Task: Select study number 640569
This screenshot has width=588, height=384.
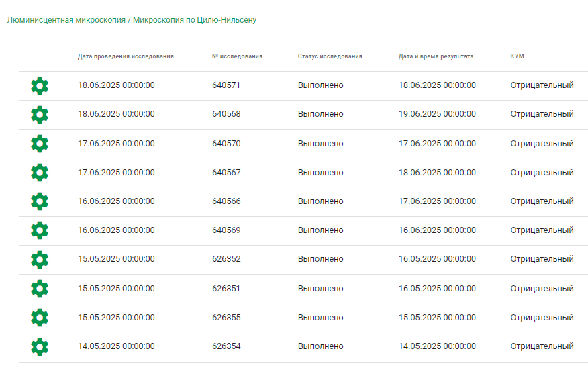Action: [x=226, y=230]
